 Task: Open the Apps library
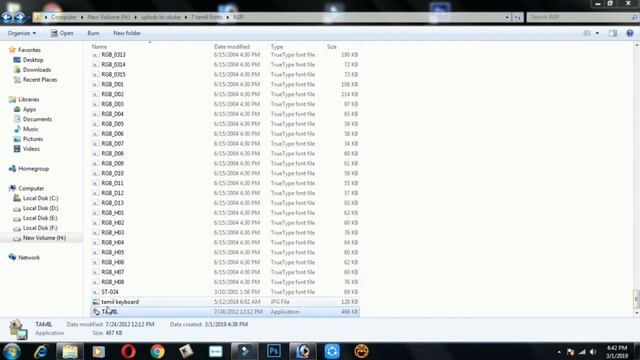[29, 109]
